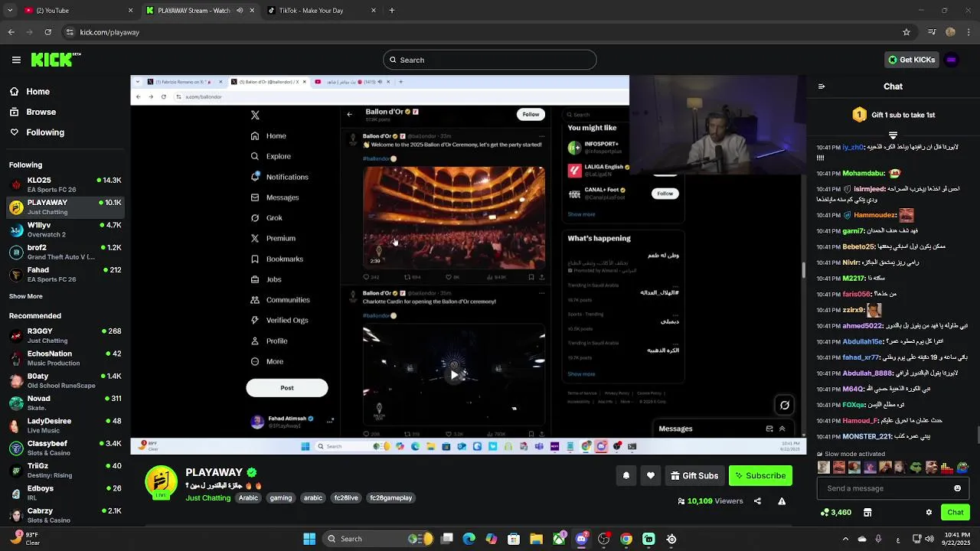
Task: Unmute the PLAYAWAY Stream tab audio icon
Action: [x=240, y=11]
